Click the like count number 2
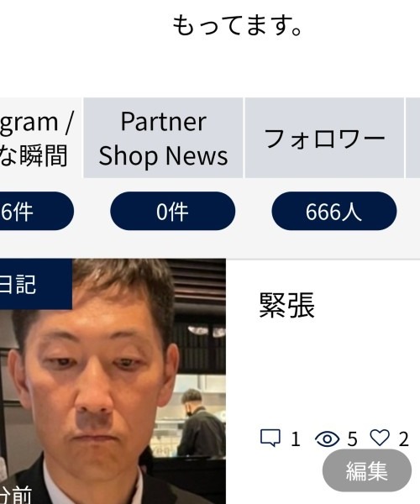Viewport: 420px width, 504px height. pos(403,439)
